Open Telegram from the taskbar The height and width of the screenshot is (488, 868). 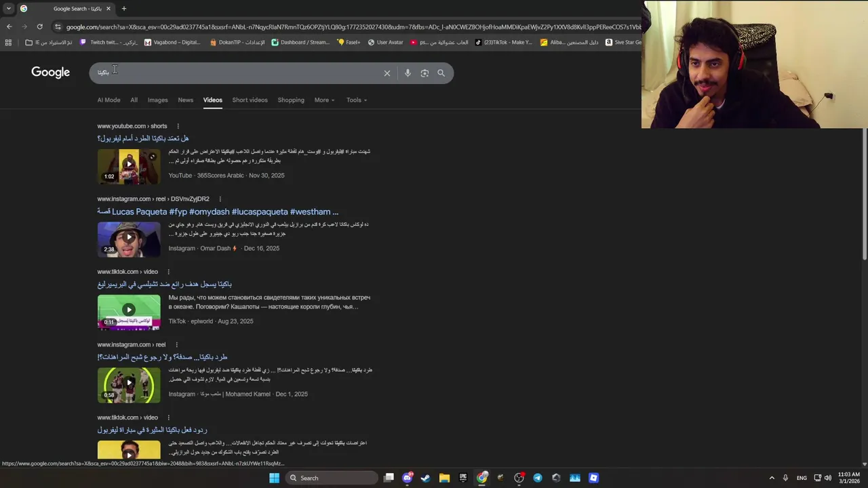[538, 478]
